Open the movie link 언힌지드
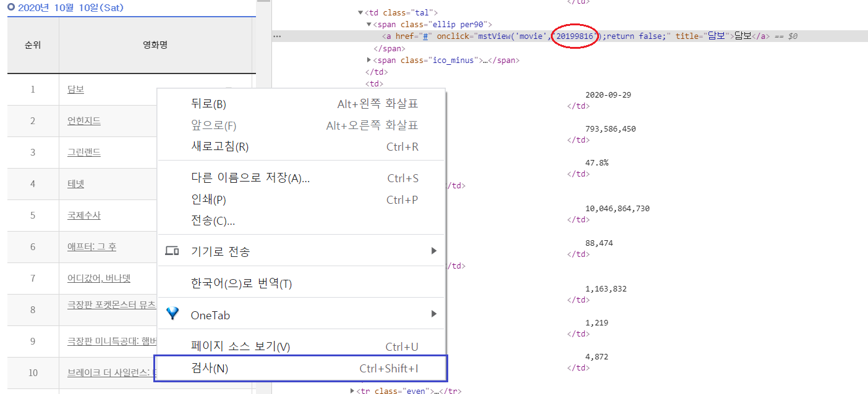Image resolution: width=868 pixels, height=394 pixels. pyautogui.click(x=84, y=121)
